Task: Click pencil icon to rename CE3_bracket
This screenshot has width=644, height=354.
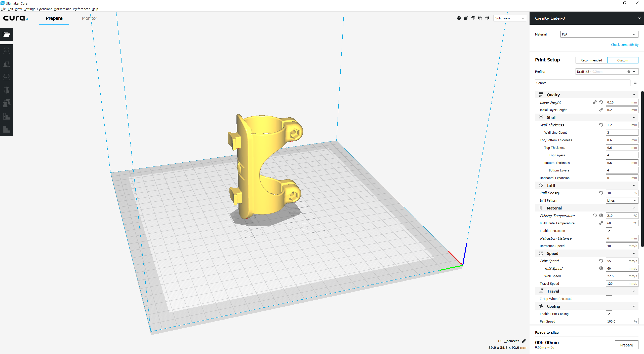Action: click(524, 341)
